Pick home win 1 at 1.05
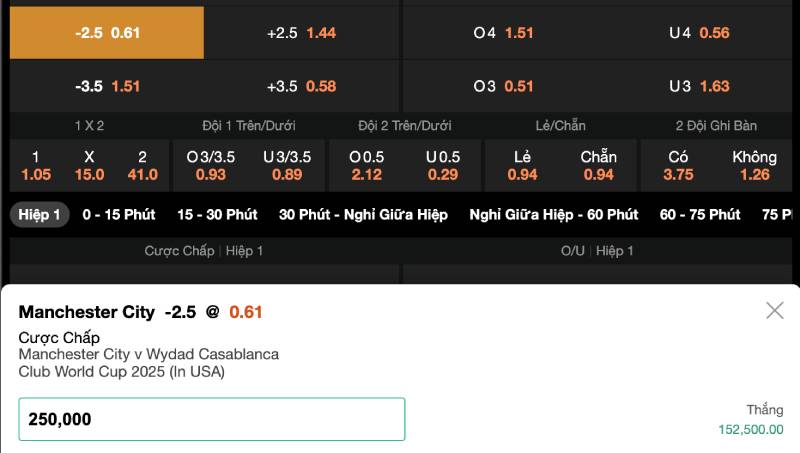800x453 pixels. point(36,166)
